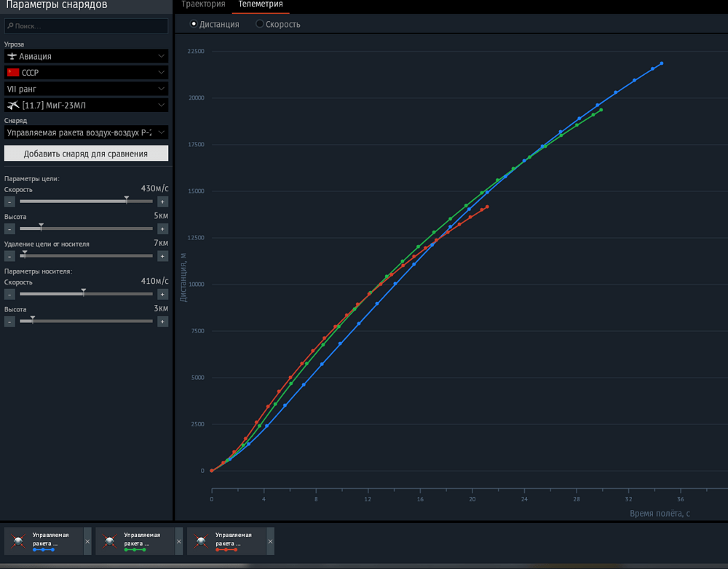Open the СССР nation dropdown
This screenshot has height=569, width=728.
(x=87, y=73)
